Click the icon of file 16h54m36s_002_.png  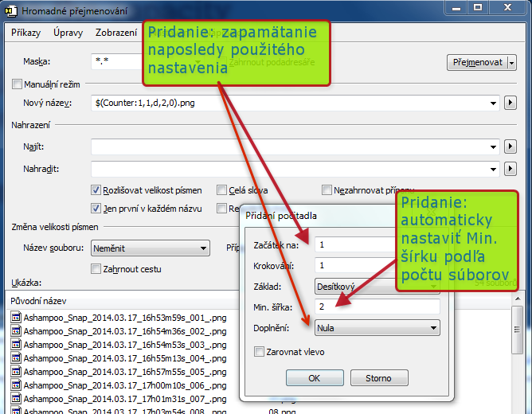[x=16, y=330]
